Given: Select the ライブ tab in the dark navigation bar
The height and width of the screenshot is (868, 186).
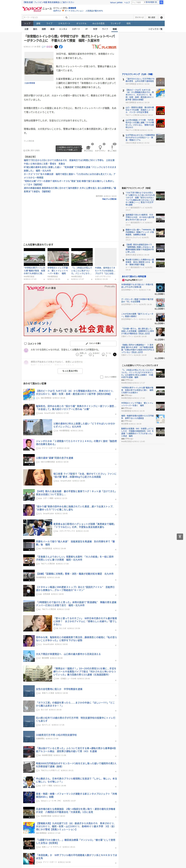Looking at the screenshot, I should tap(49, 24).
